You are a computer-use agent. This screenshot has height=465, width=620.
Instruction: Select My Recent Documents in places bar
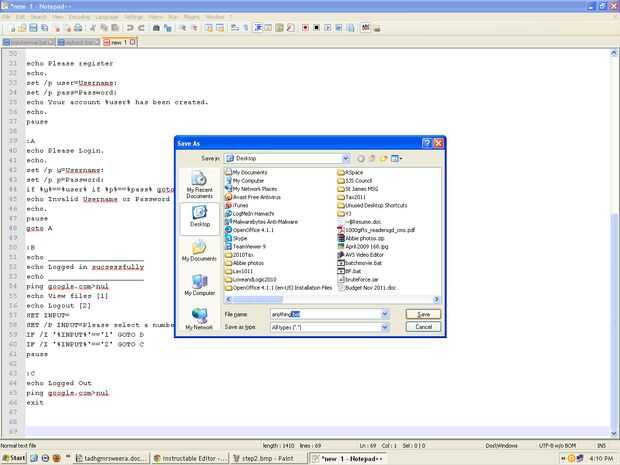199,185
